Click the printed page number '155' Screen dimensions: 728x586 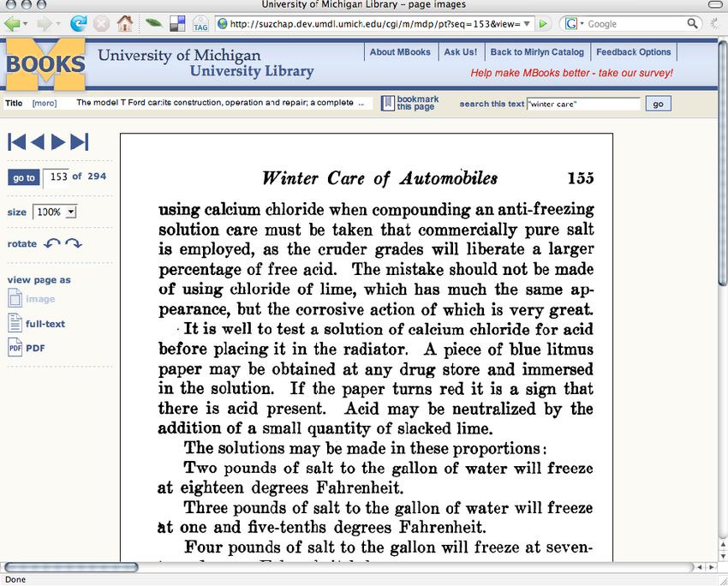[581, 178]
